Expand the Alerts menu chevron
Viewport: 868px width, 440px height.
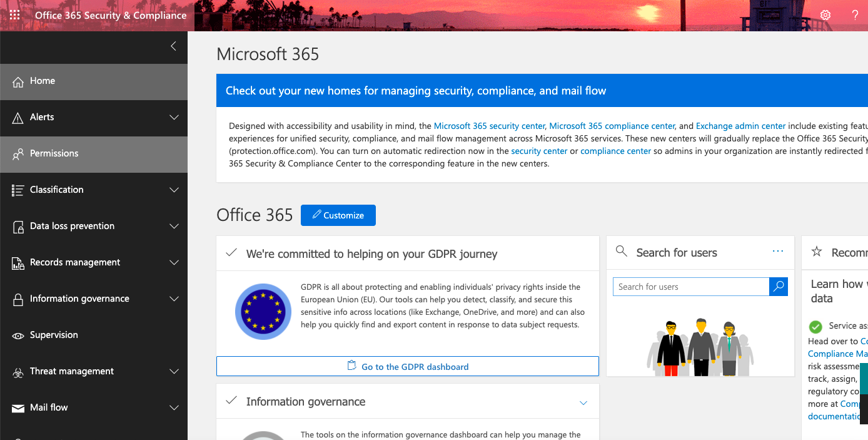coord(174,118)
